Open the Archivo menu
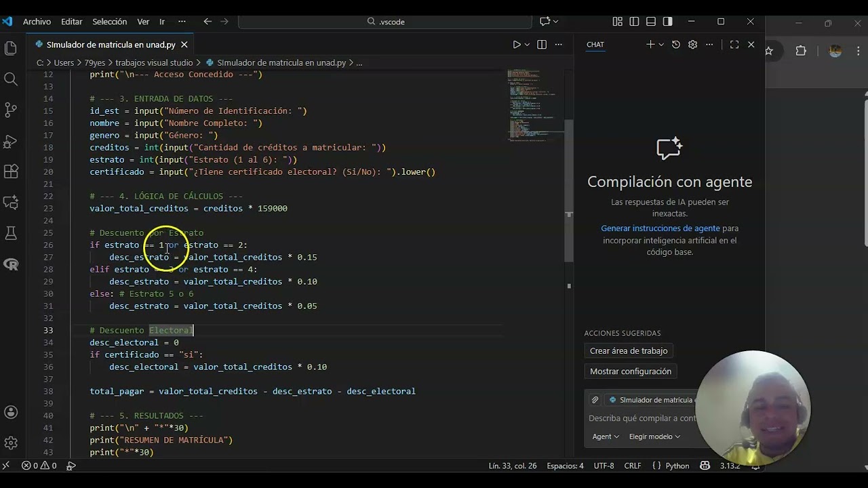Viewport: 868px width, 488px height. tap(37, 22)
